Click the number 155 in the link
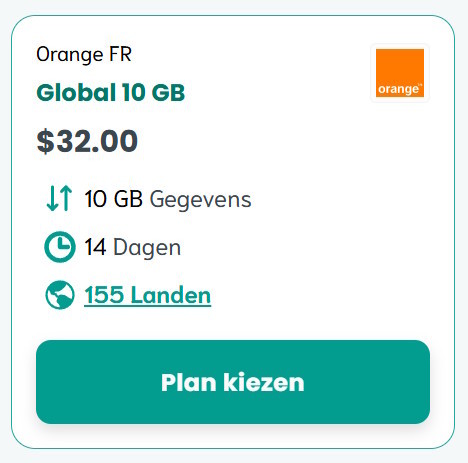 (104, 295)
